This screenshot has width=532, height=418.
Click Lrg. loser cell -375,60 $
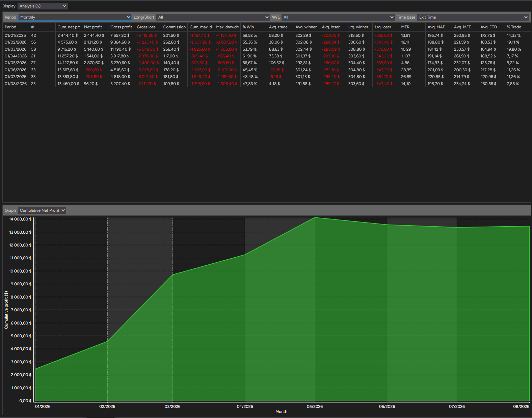[x=383, y=49]
